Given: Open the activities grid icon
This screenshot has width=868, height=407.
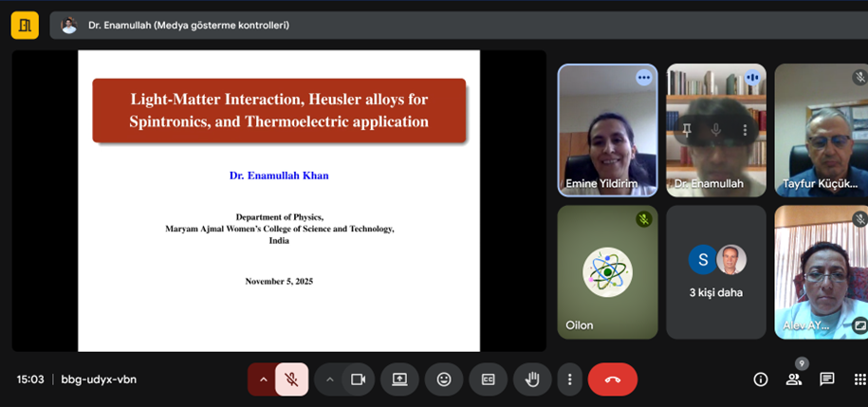Looking at the screenshot, I should pos(859,379).
